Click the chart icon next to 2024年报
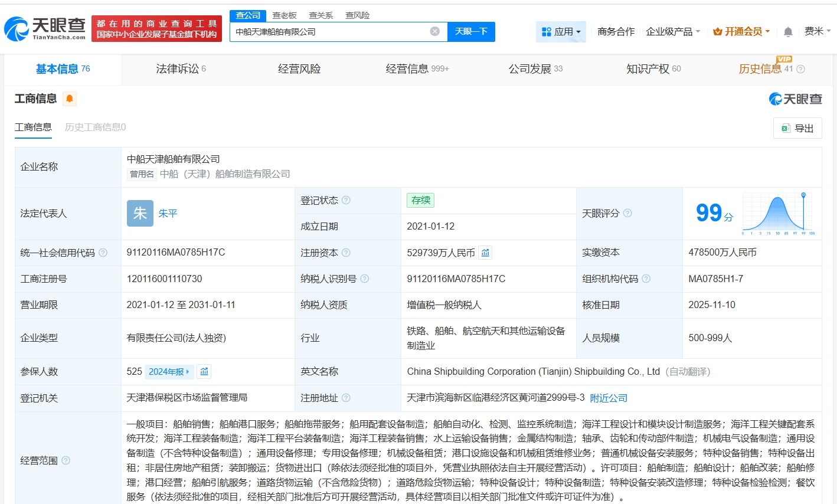Screen dimensions: 837x504 pos(204,372)
